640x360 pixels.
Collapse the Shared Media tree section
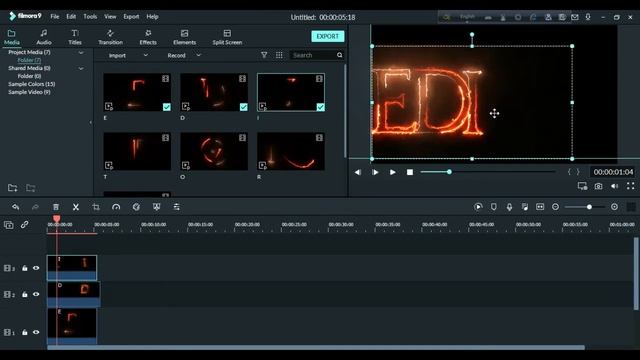tap(81, 69)
